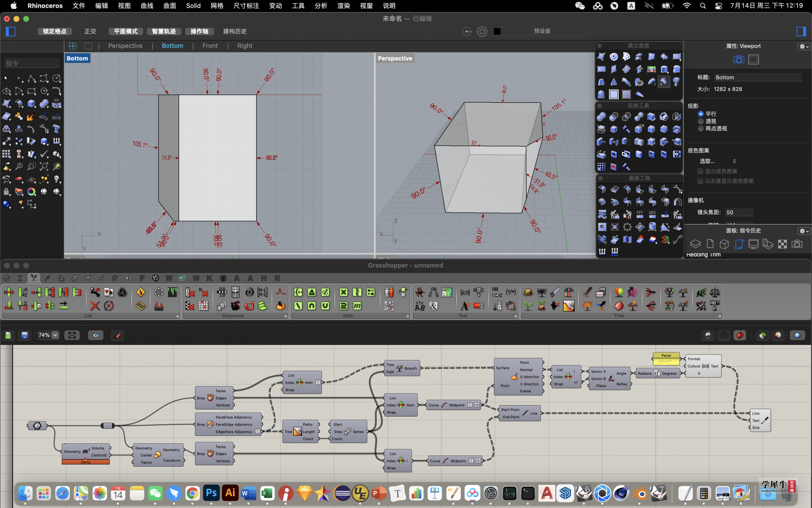The image size is (812, 508).
Task: Click the Record History circle icon in toolbar
Action: 482,31
